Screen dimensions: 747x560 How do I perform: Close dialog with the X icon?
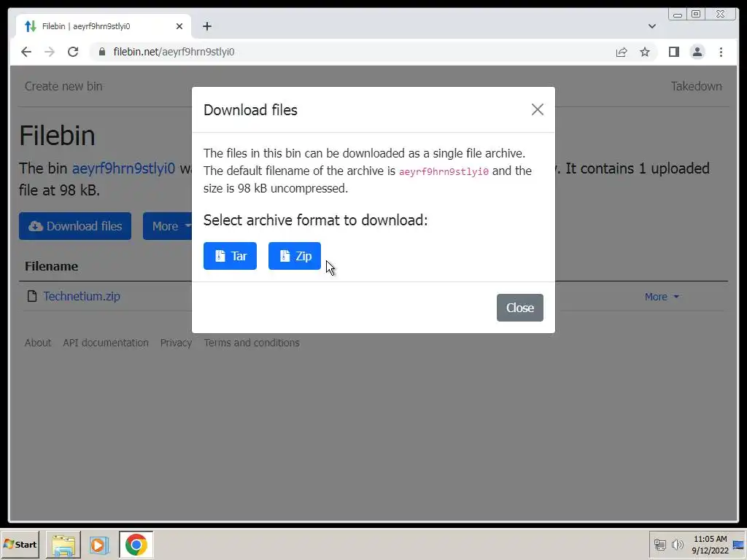[538, 109]
